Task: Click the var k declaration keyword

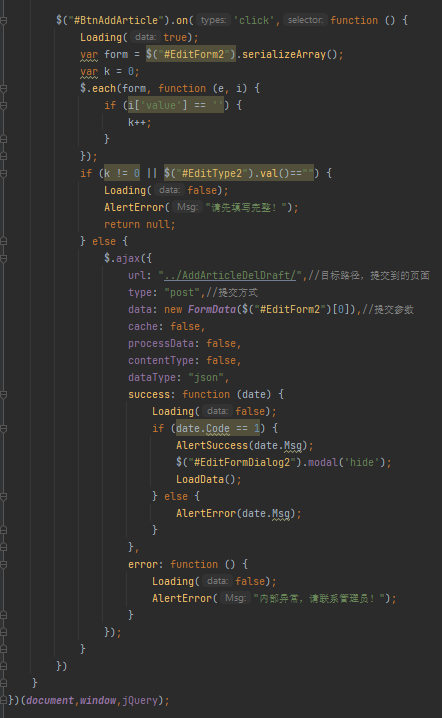Action: click(x=89, y=71)
